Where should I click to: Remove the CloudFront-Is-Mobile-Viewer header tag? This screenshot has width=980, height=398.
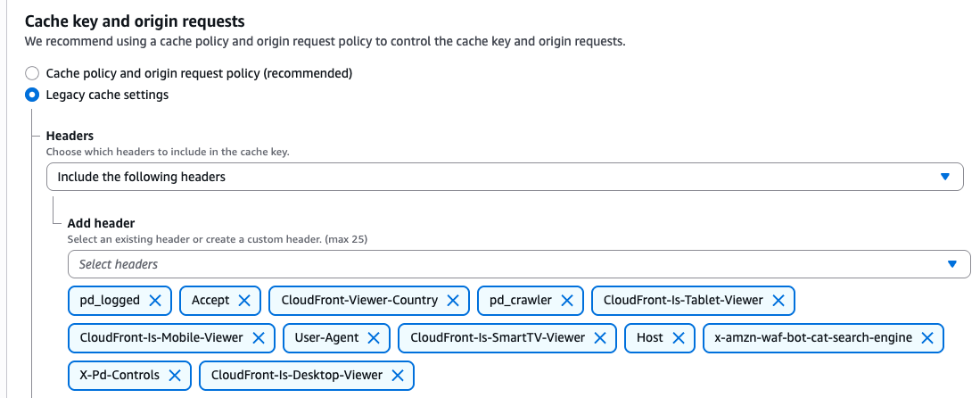tap(259, 338)
